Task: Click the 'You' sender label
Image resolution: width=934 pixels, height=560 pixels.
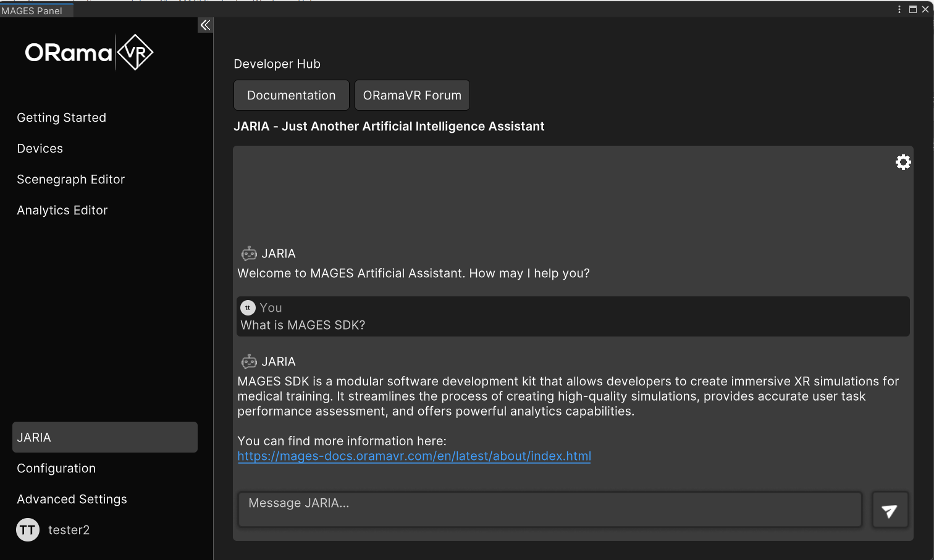Action: 271,307
